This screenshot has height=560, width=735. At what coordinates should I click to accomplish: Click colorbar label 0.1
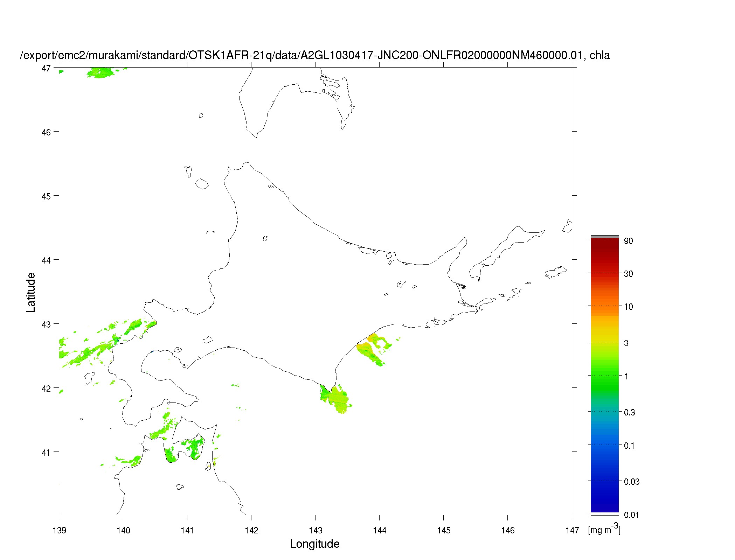click(630, 446)
